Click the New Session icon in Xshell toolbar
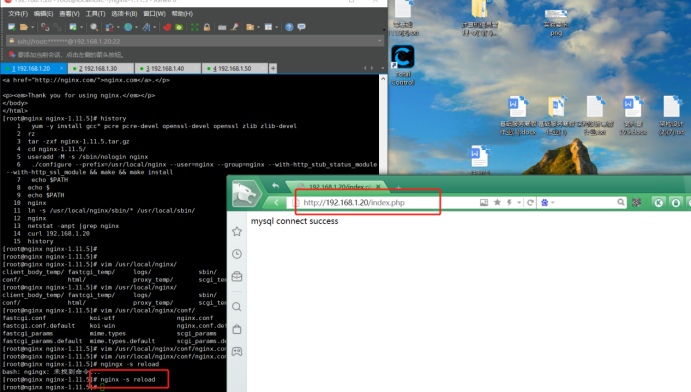Screen dimensions: 691x392 (12, 27)
